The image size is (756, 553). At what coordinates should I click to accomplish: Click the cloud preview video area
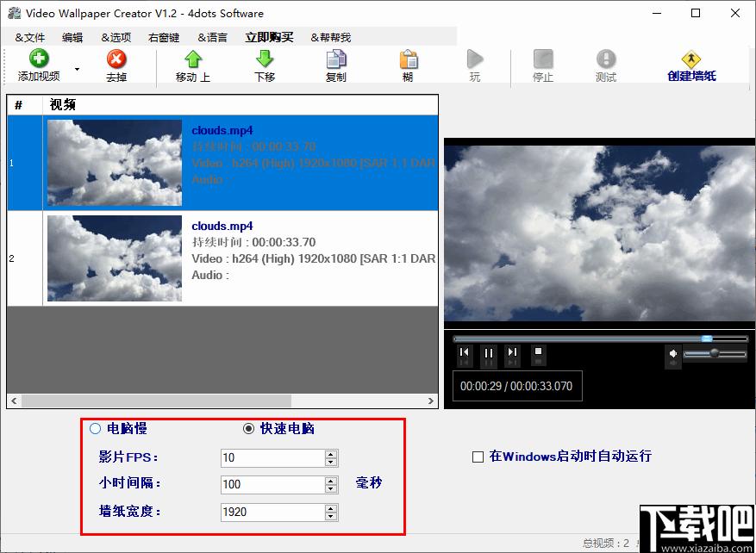coord(599,233)
